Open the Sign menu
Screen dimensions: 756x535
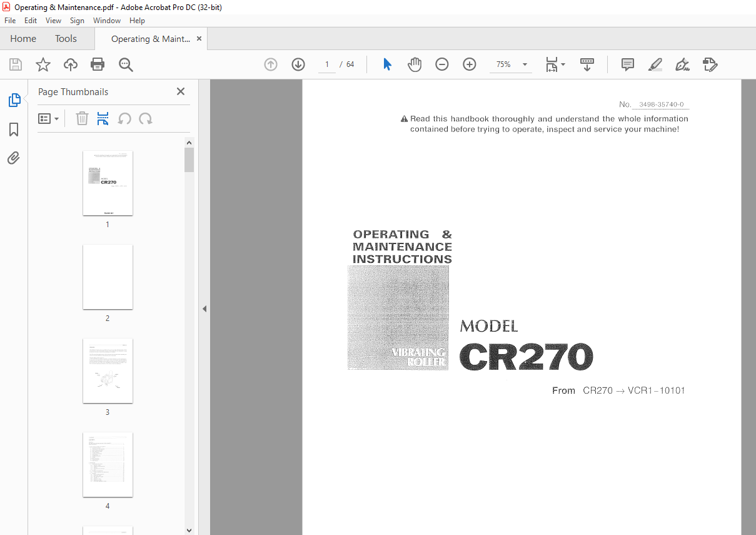(x=77, y=21)
